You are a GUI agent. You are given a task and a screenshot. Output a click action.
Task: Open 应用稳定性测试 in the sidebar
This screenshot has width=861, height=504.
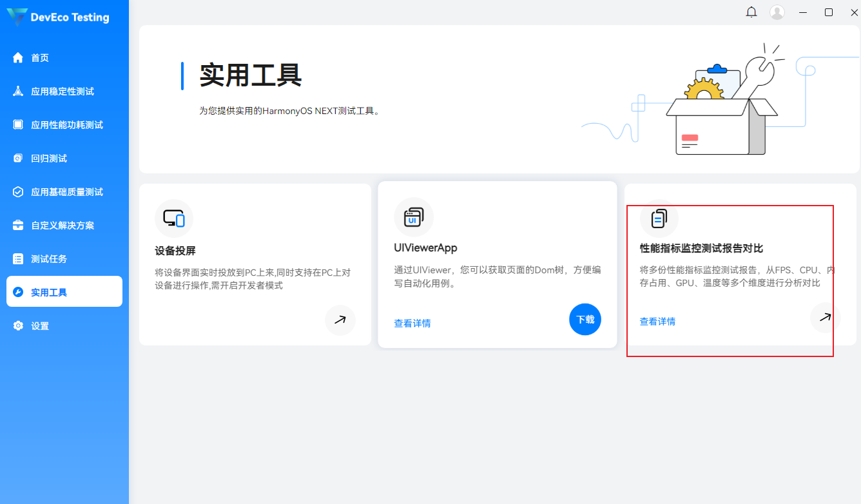pos(64,92)
